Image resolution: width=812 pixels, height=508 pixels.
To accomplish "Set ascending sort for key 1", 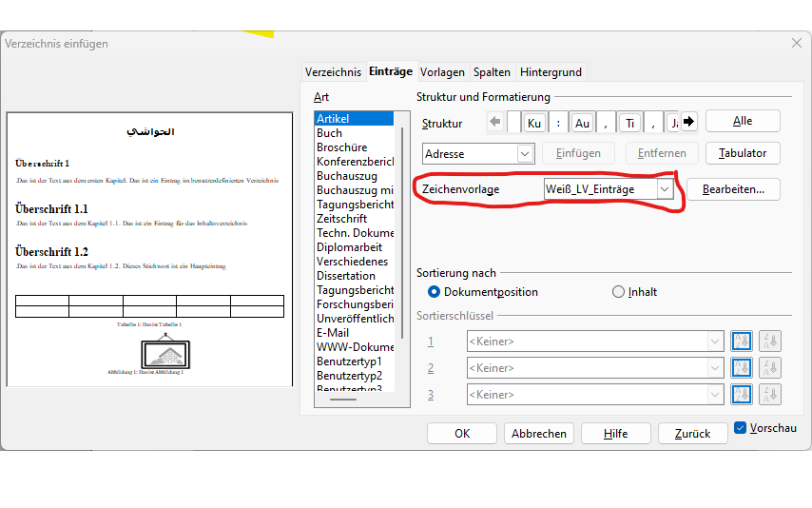I will coord(741,342).
